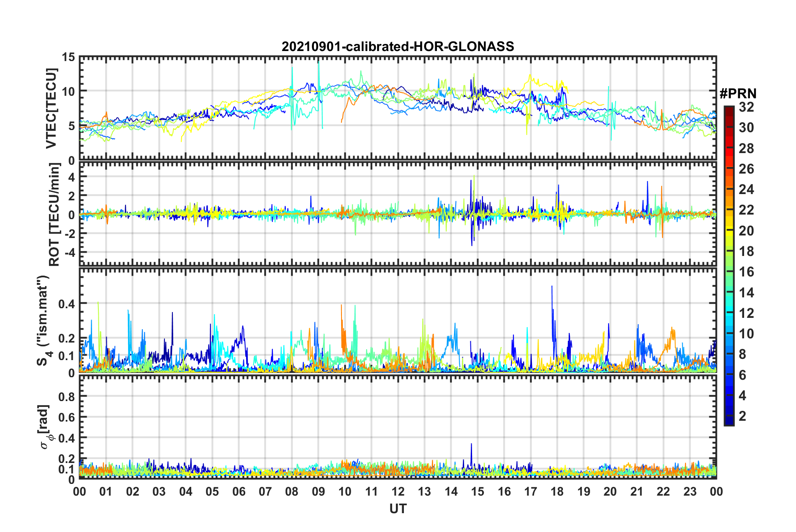
Task: Select the 12 tick on the UT axis
Action: 398,491
